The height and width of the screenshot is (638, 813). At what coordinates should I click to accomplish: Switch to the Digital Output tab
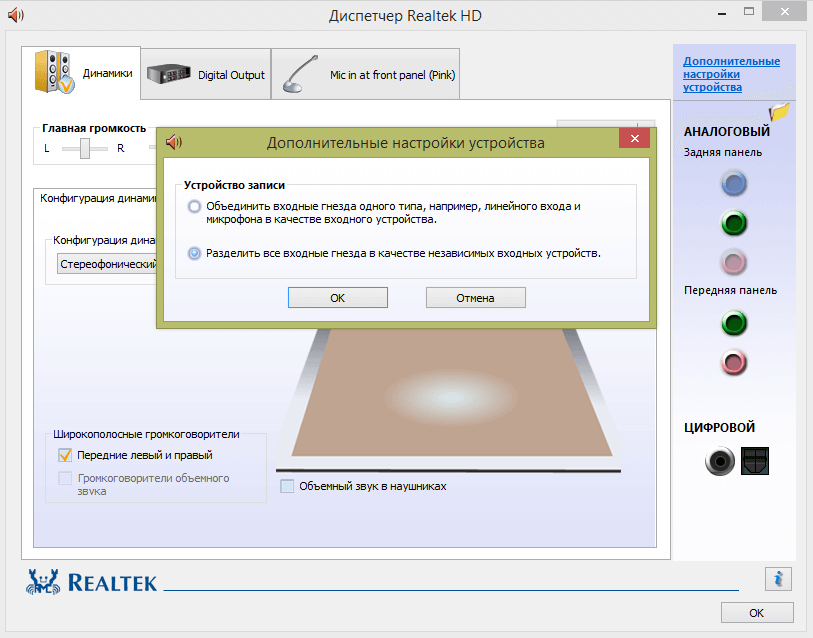(x=206, y=74)
